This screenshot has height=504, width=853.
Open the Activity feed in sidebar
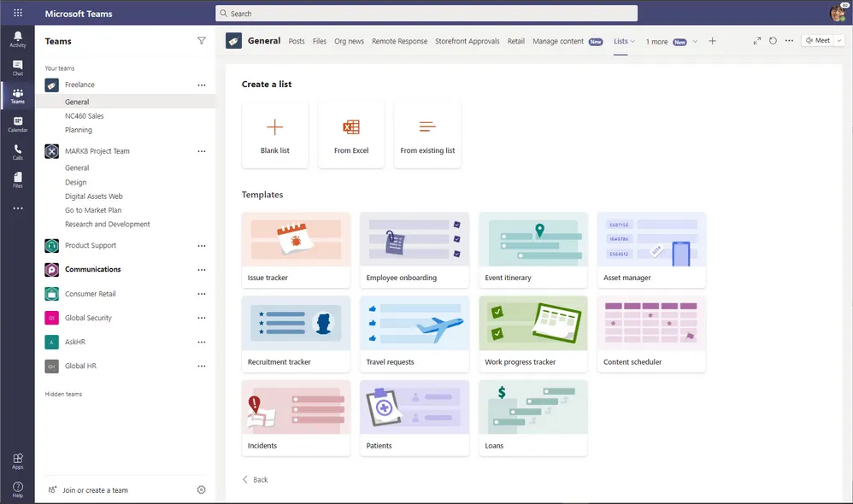[x=17, y=37]
